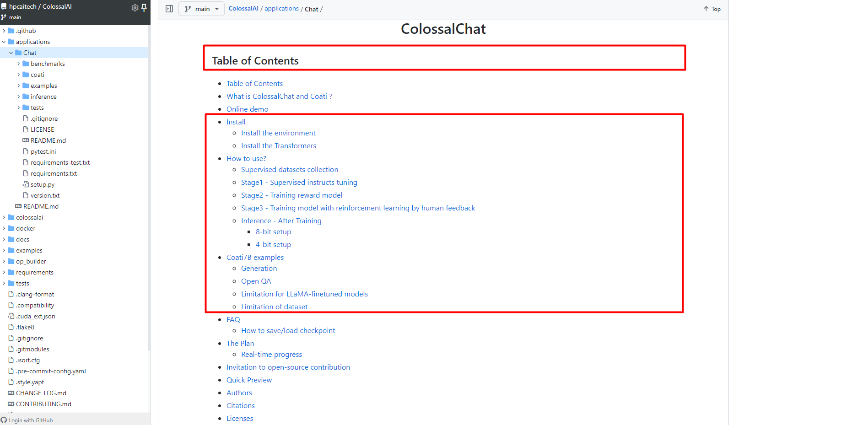The width and height of the screenshot is (868, 425).
Task: Open the Quick Preview link
Action: click(x=249, y=380)
